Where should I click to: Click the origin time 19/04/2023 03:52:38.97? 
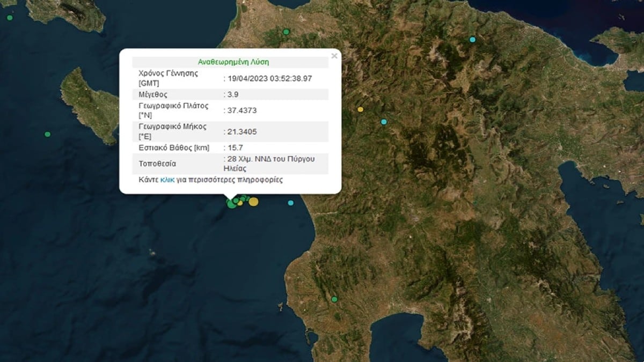pos(270,78)
